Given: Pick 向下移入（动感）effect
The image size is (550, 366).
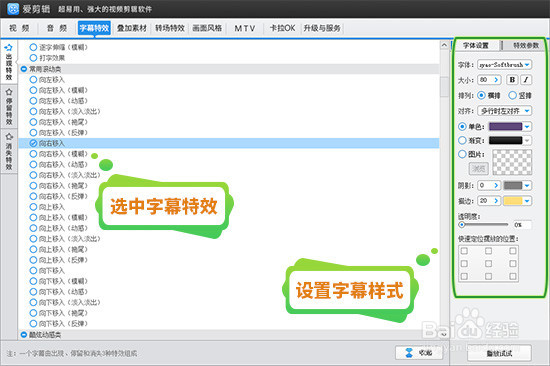Looking at the screenshot, I should click(59, 292).
